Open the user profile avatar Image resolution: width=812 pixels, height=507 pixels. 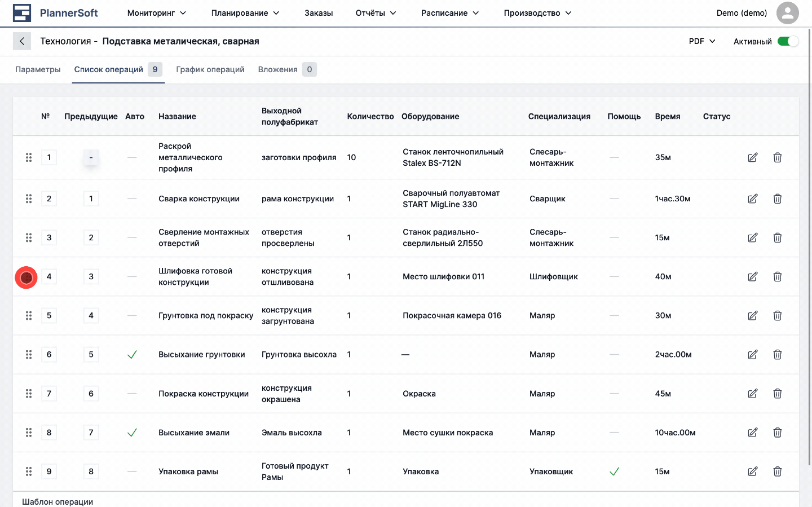point(787,14)
